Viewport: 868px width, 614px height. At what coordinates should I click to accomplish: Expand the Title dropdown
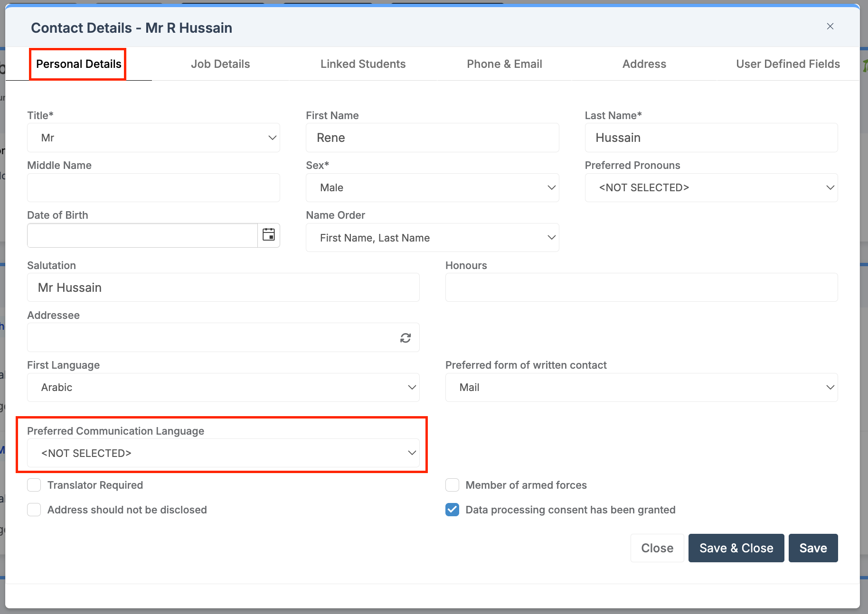pos(153,138)
